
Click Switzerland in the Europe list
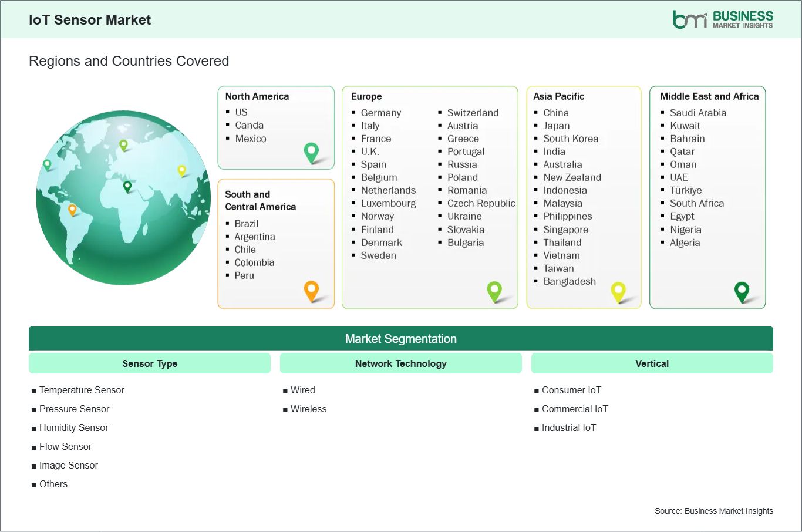[473, 113]
